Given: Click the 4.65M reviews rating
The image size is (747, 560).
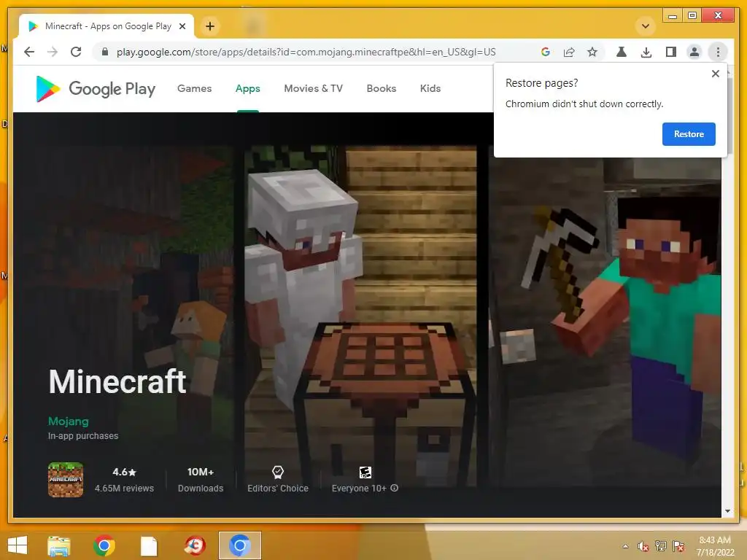Looking at the screenshot, I should click(124, 480).
